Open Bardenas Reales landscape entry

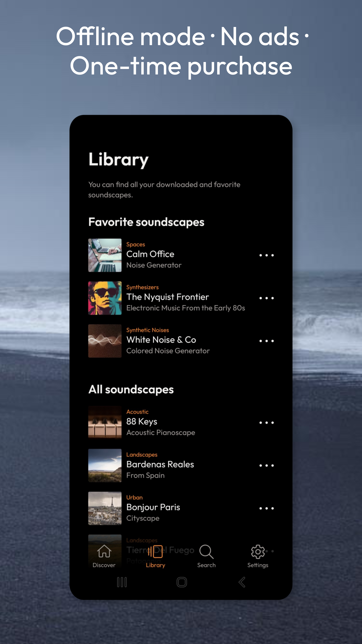tap(160, 464)
